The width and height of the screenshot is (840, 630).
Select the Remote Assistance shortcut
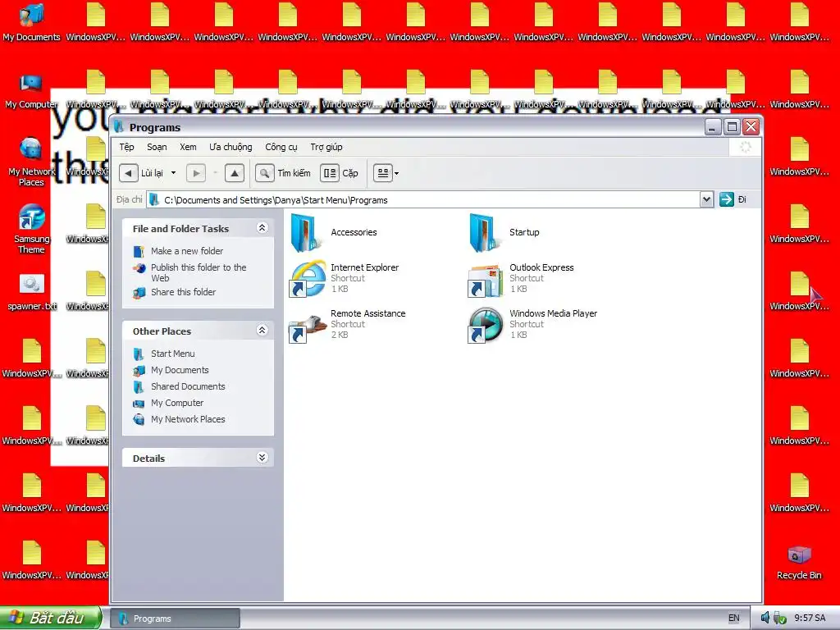(347, 324)
